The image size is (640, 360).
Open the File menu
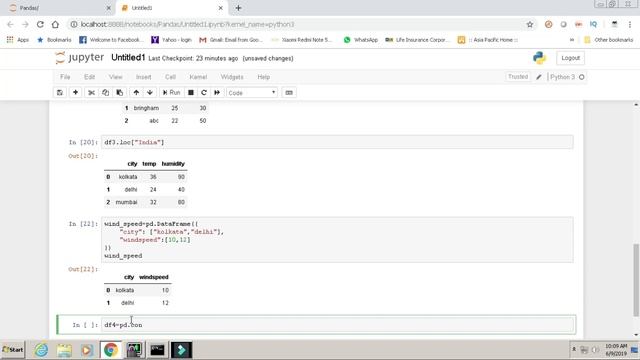click(65, 77)
